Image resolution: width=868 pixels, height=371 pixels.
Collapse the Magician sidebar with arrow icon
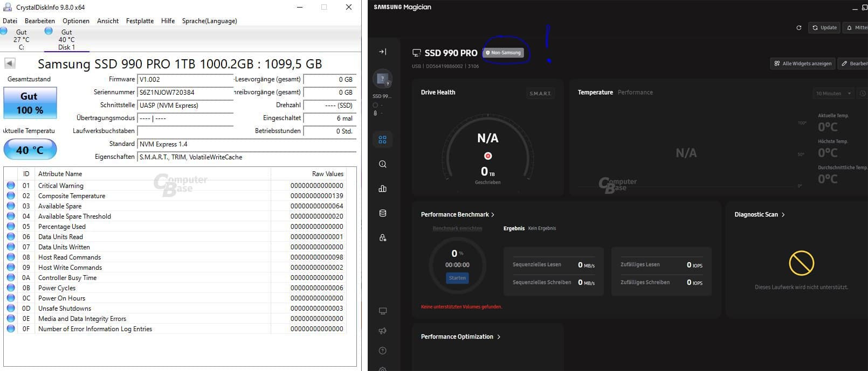(x=382, y=52)
